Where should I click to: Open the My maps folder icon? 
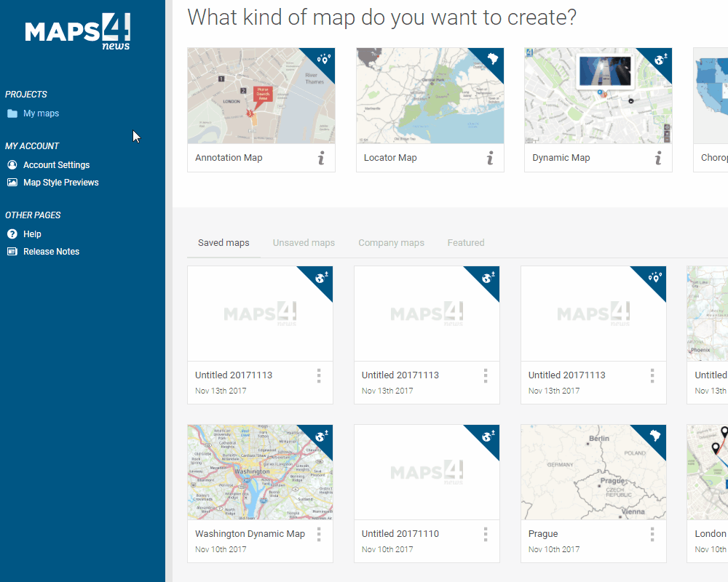(12, 113)
